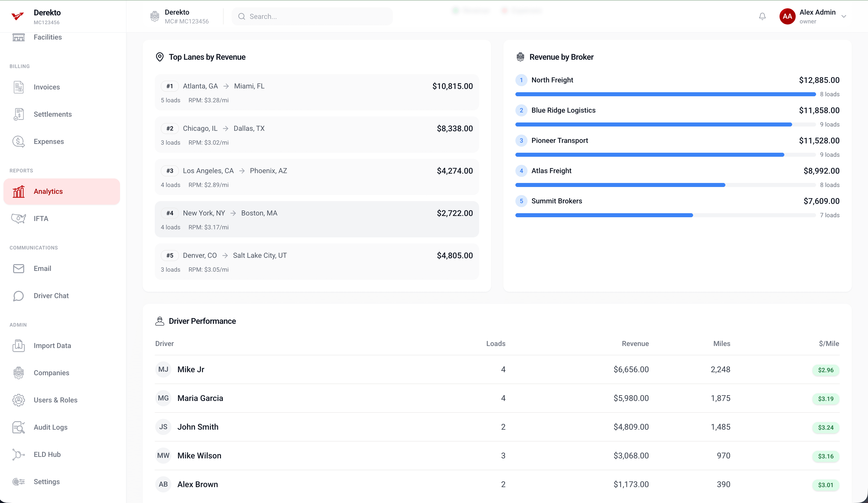This screenshot has width=868, height=503.
Task: Open Users & Roles
Action: tap(62, 400)
